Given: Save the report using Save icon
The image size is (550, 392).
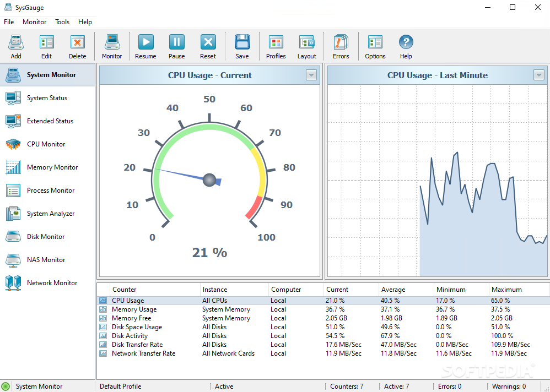Looking at the screenshot, I should coord(242,46).
